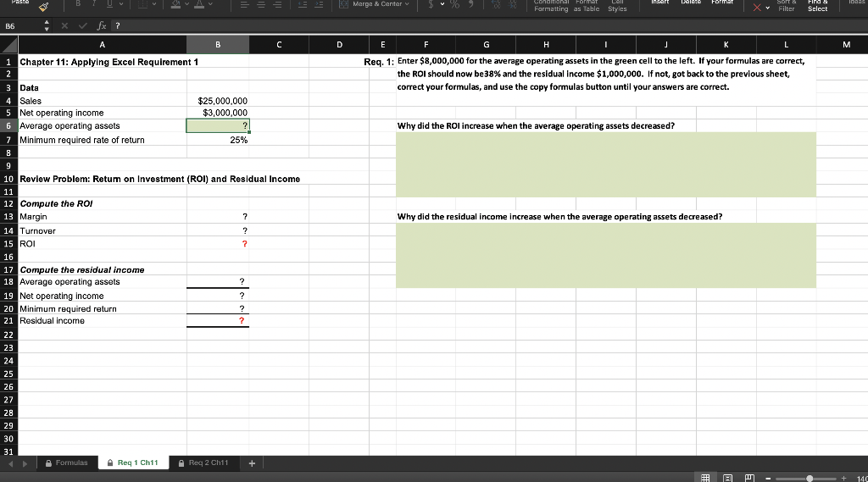Viewport: 868px width, 482px height.
Task: Switch to Page Break Preview icon
Action: 749,478
